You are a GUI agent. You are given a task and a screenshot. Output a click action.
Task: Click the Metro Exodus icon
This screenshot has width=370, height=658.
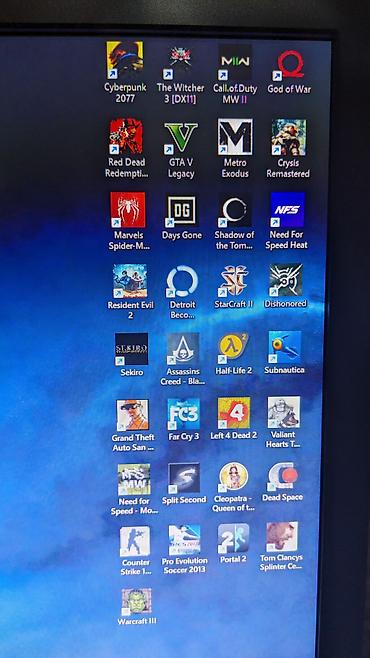(235, 137)
